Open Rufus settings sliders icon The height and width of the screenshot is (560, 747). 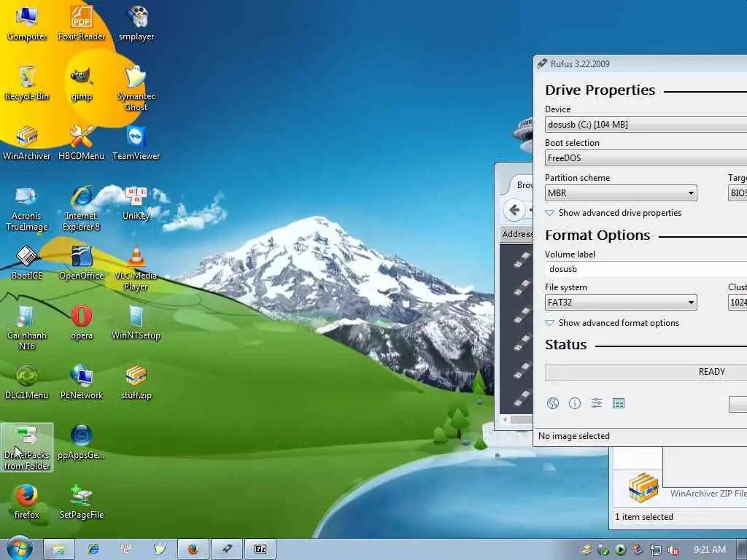tap(597, 404)
